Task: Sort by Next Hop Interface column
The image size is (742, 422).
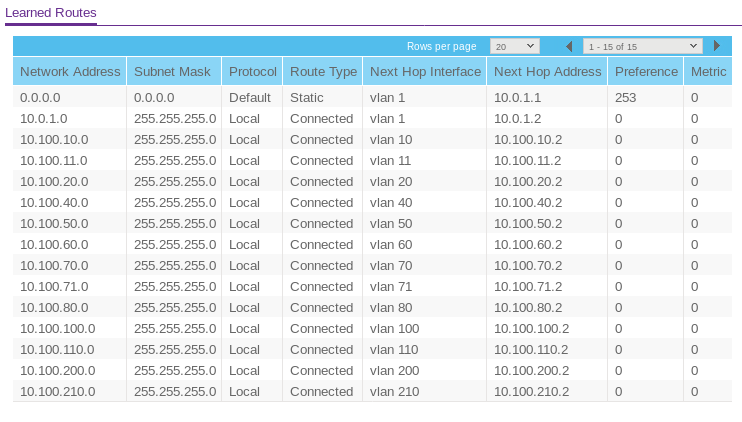Action: tap(425, 71)
